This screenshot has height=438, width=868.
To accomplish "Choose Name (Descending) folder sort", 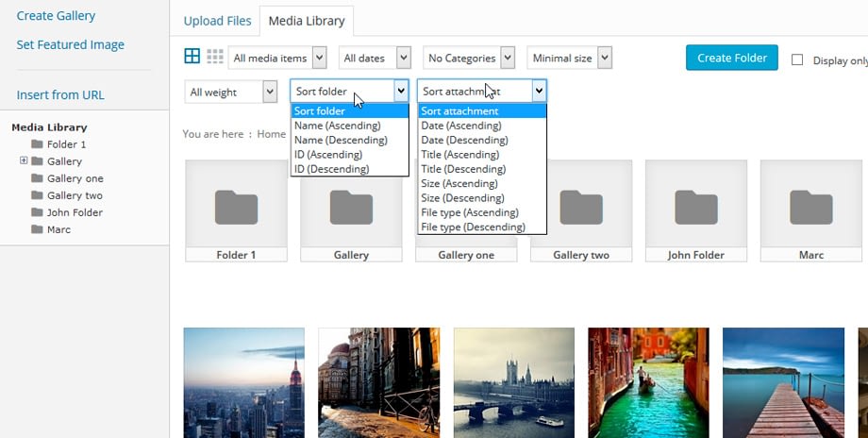I will tap(349, 140).
